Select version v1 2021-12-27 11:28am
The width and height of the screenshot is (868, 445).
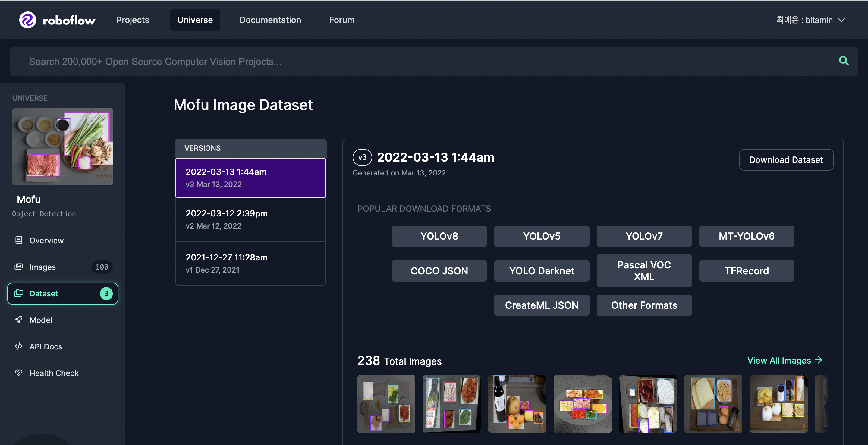click(250, 263)
